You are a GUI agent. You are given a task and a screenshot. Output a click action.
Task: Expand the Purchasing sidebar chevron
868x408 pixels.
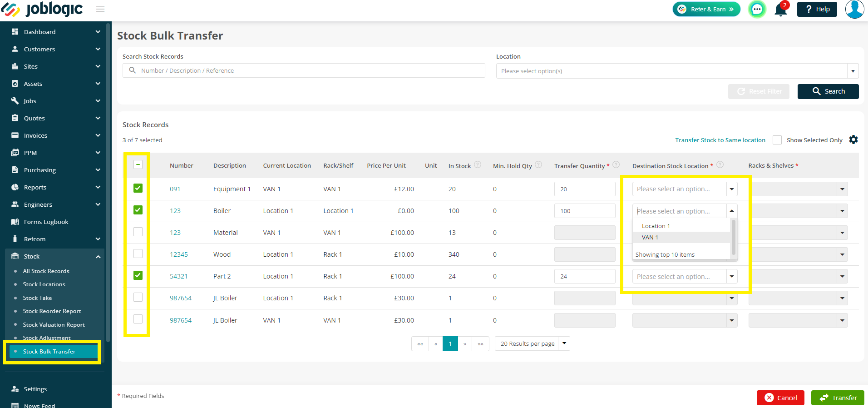98,170
